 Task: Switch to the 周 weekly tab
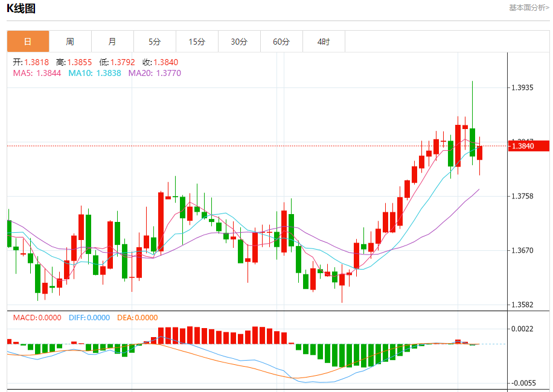pos(70,42)
